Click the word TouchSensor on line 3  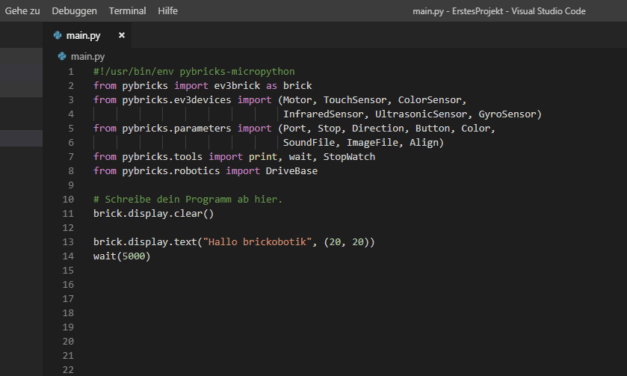[x=355, y=100]
